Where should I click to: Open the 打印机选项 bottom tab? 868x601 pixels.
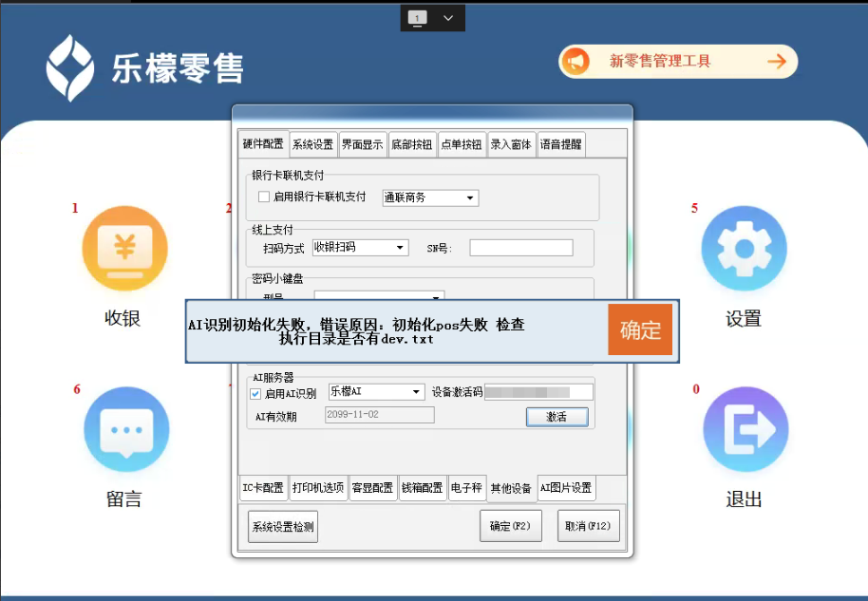tap(318, 488)
